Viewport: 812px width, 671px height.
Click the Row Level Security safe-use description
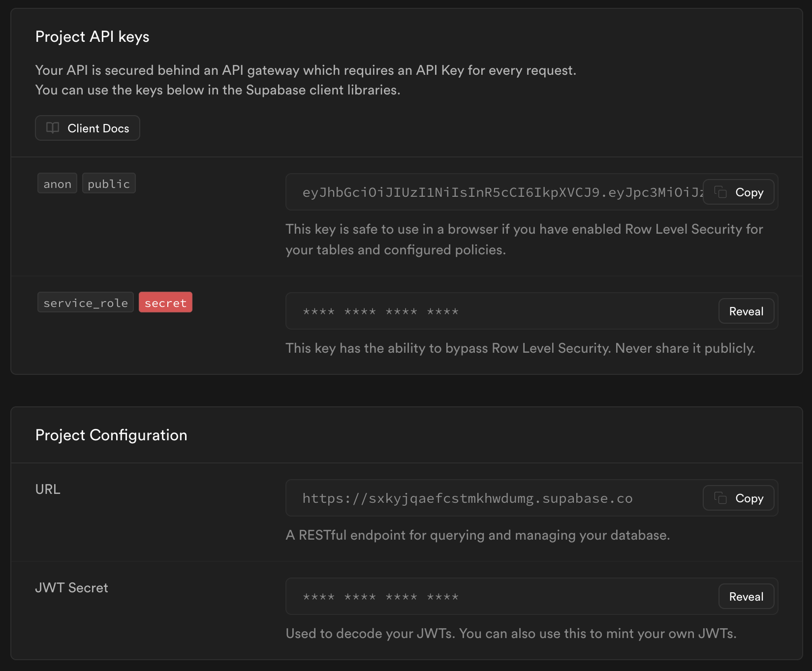pyautogui.click(x=524, y=240)
